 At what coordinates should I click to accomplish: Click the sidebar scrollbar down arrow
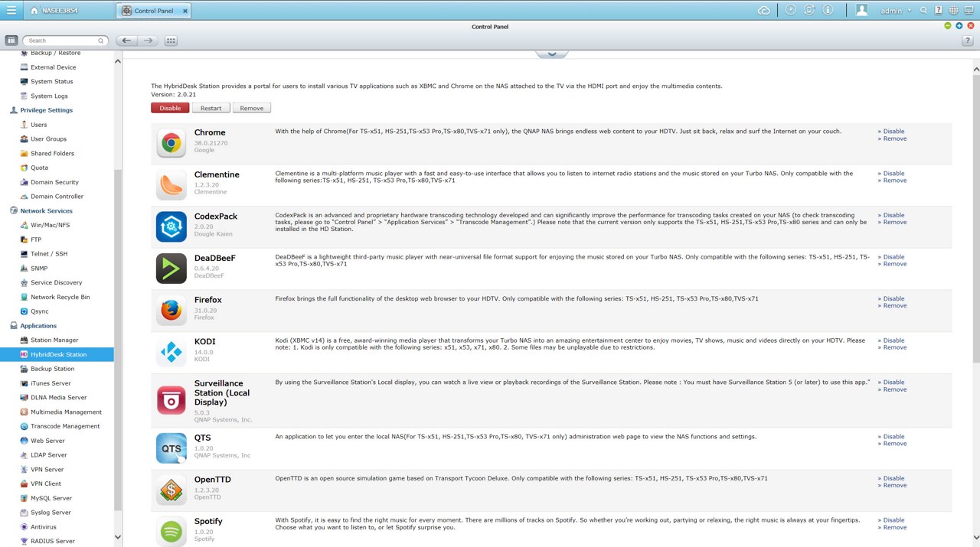(118, 537)
